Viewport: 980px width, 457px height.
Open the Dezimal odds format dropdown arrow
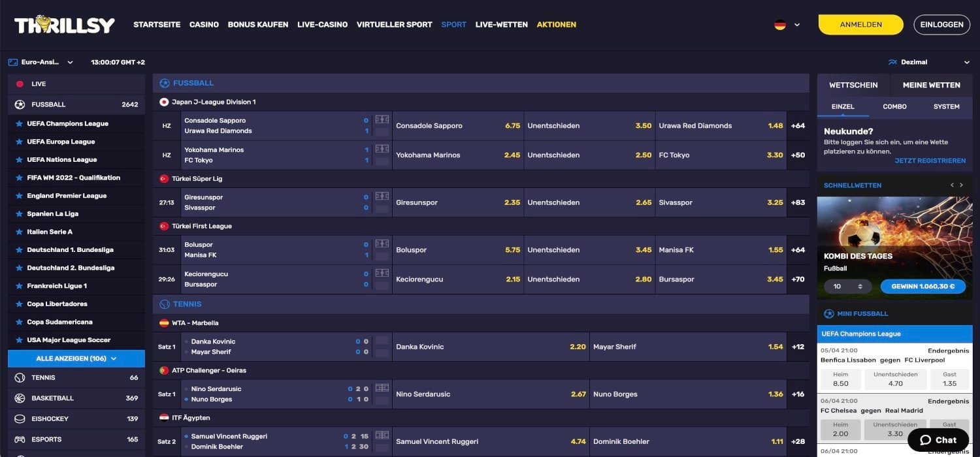tap(967, 63)
